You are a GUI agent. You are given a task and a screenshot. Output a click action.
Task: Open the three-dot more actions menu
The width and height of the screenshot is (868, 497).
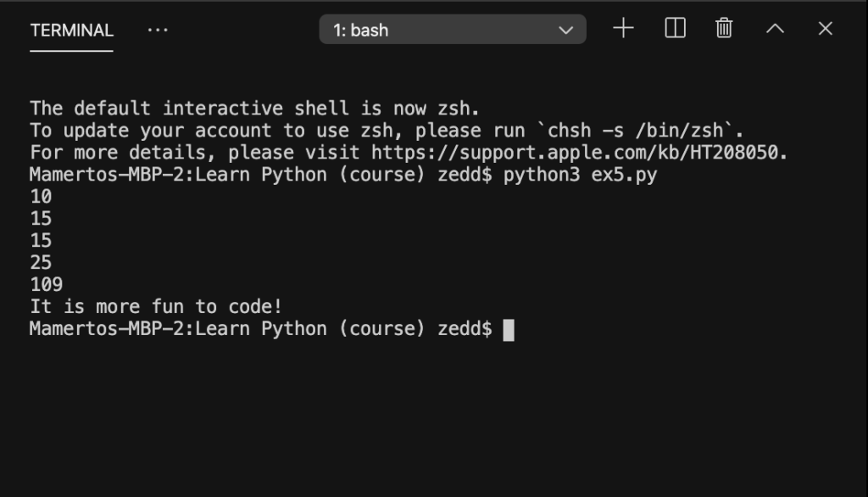tap(158, 30)
